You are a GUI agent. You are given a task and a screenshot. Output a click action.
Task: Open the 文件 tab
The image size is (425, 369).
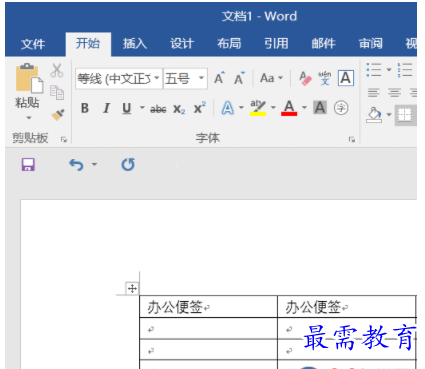tap(33, 44)
